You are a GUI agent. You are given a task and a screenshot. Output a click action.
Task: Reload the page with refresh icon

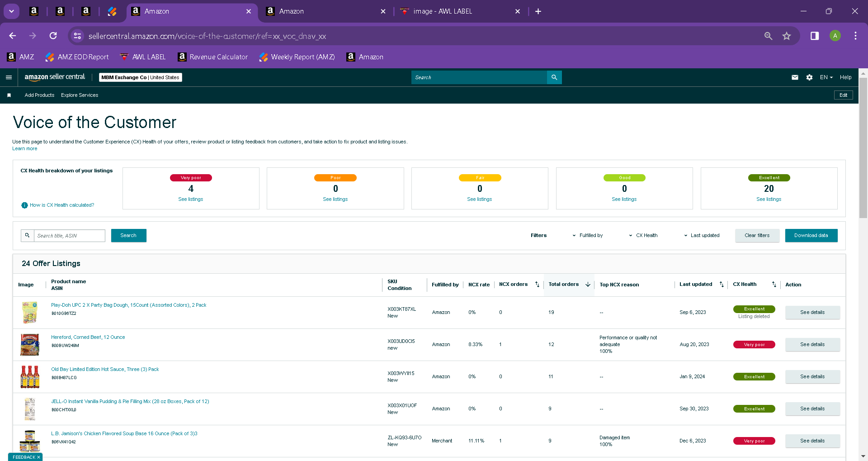pyautogui.click(x=53, y=36)
